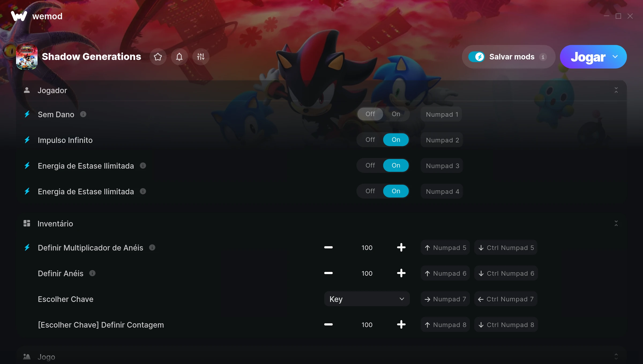Show info for Definir Anéis
Screen dimensions: 643x364
tap(92, 273)
